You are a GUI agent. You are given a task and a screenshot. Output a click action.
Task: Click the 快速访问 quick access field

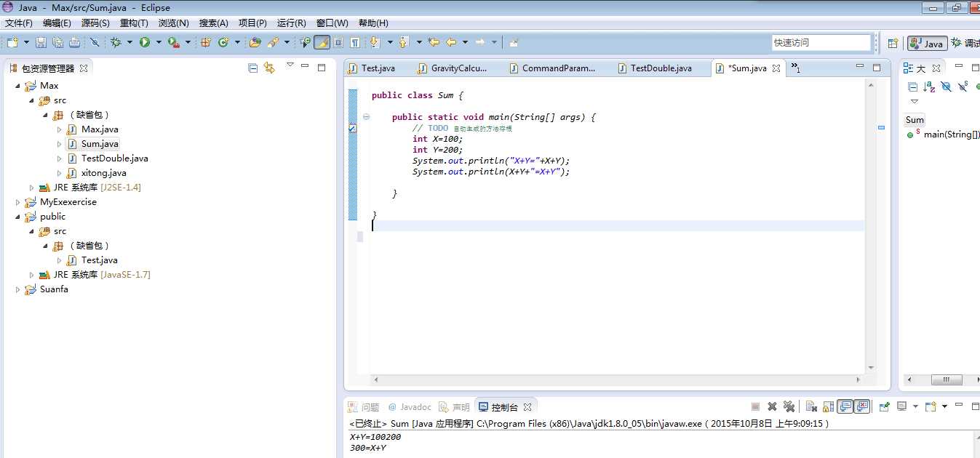tap(820, 43)
